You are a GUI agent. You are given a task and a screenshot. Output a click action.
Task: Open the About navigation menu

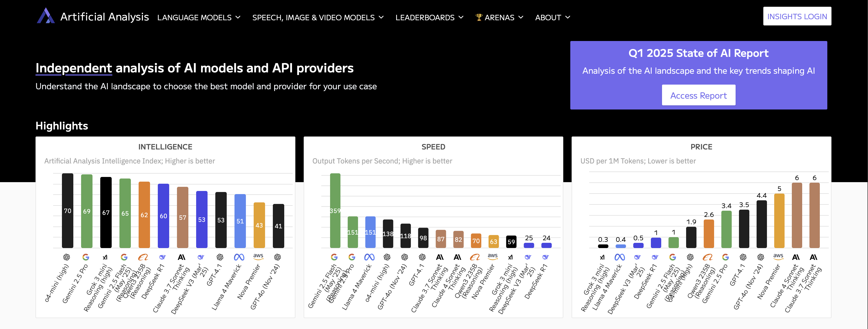coord(553,17)
